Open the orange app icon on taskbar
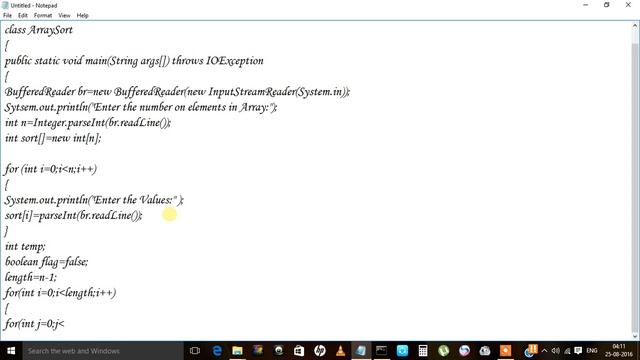640x360 pixels. click(x=505, y=351)
